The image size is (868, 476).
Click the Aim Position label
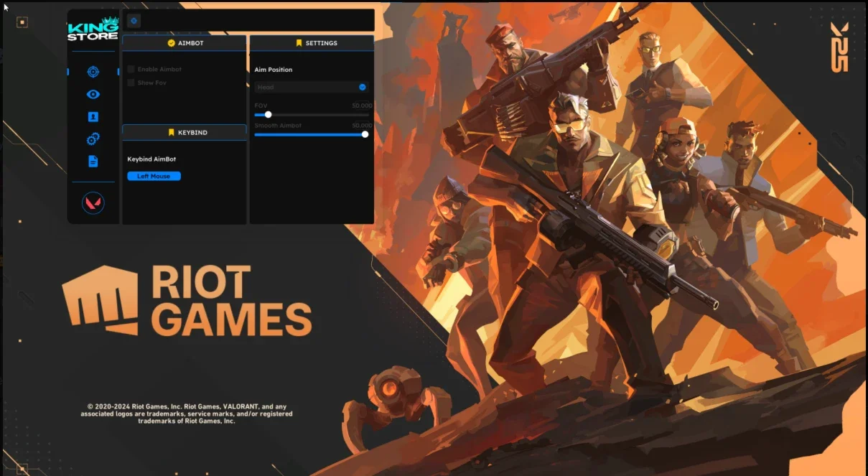[x=274, y=70]
